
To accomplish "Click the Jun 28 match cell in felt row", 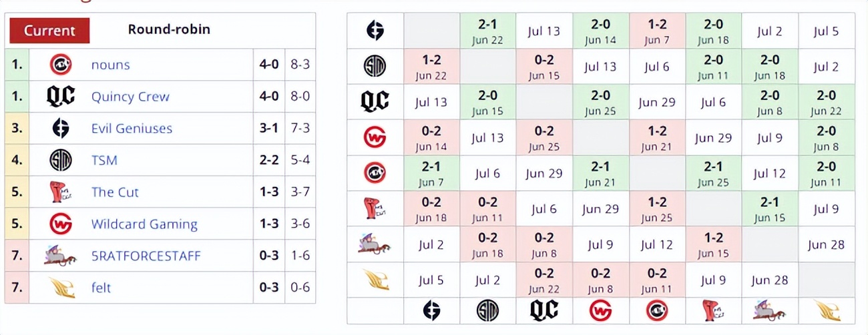I will [x=769, y=280].
